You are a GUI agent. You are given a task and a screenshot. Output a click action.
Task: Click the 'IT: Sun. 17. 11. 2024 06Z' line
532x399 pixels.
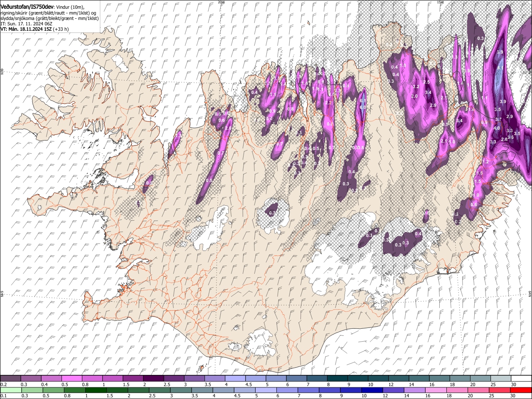coord(26,24)
